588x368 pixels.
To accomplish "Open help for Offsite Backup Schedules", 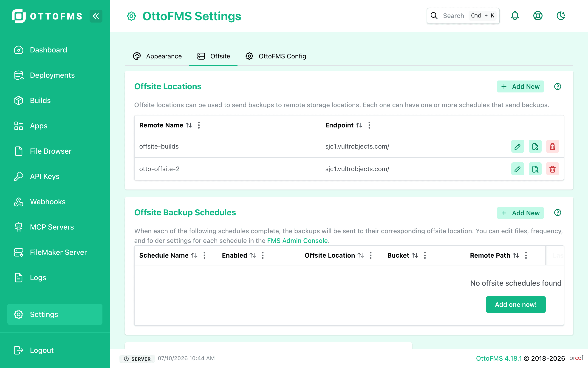I will (558, 213).
